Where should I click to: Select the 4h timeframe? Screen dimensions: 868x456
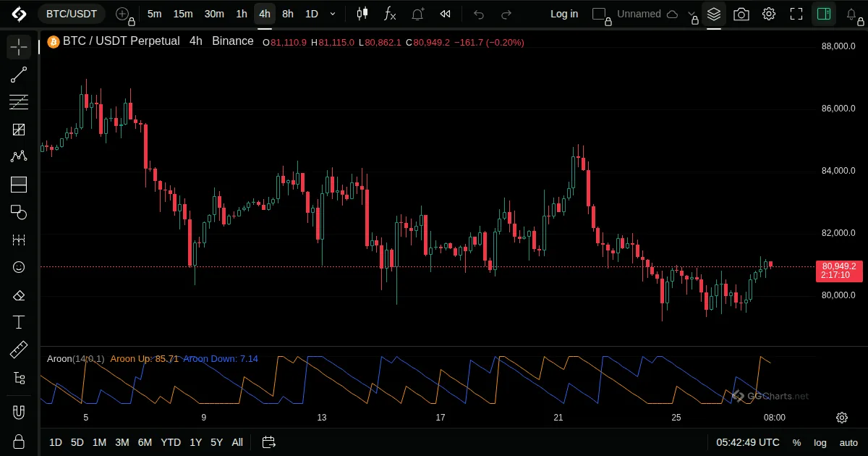[x=265, y=14]
